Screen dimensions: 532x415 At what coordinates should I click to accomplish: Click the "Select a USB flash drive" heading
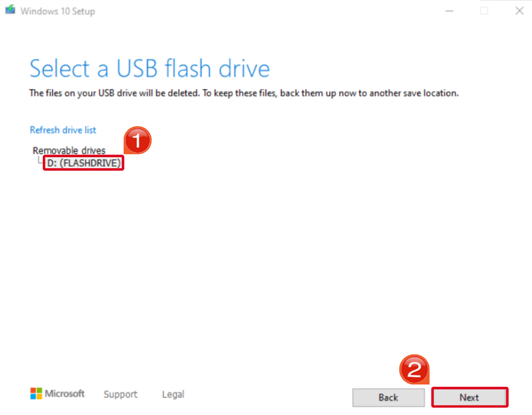[x=149, y=69]
